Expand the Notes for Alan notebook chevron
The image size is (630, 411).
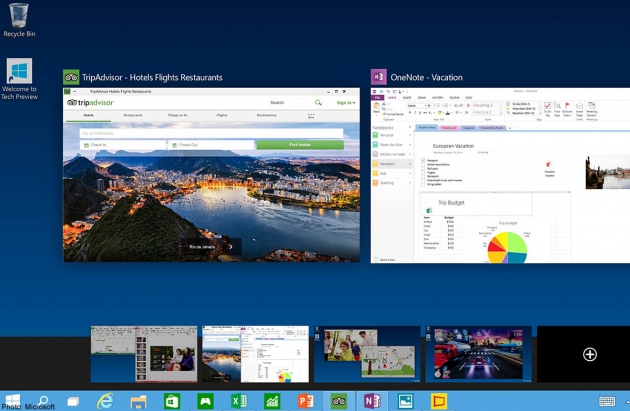point(410,145)
